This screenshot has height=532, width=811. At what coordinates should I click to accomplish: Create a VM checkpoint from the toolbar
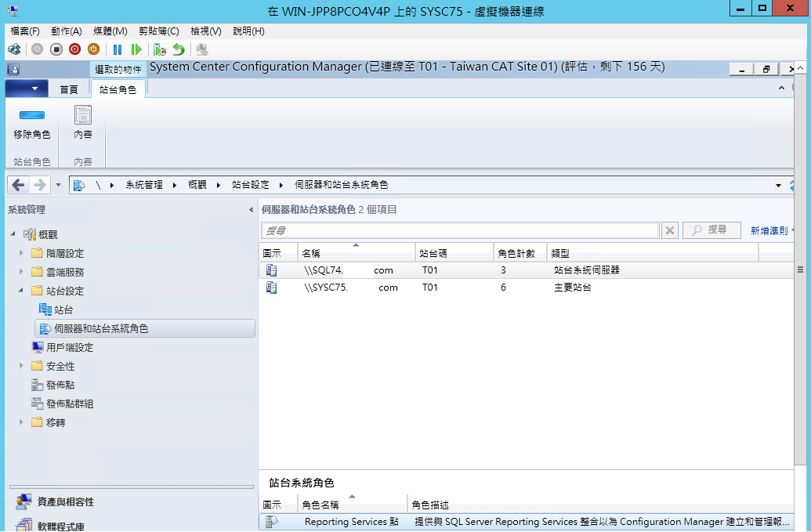click(160, 49)
